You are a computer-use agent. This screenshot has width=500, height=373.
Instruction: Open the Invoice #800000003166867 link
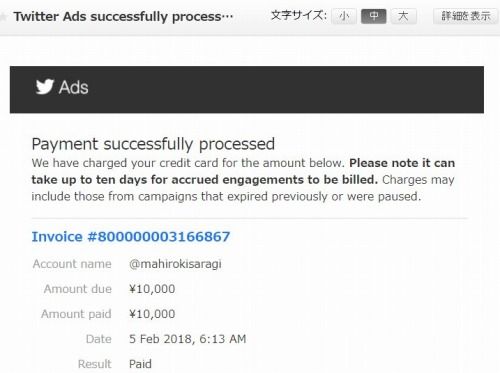pyautogui.click(x=131, y=237)
